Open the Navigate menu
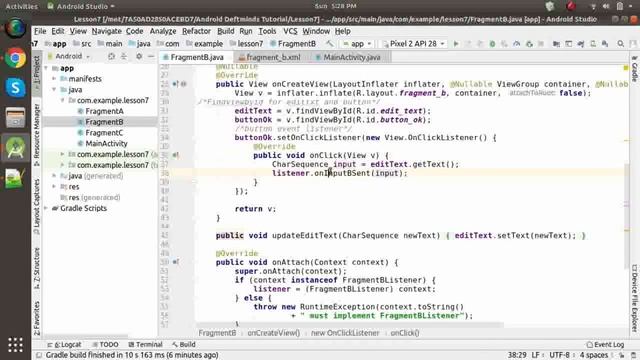This screenshot has width=640, height=360. 107,31
